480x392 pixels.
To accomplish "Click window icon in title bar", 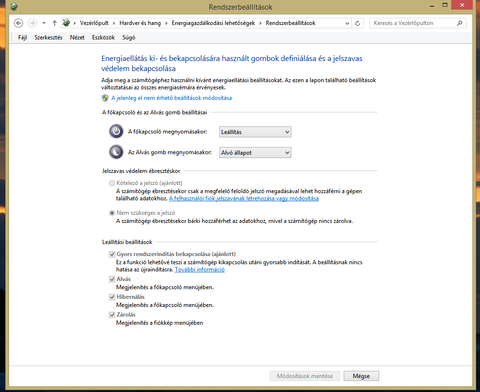I will [x=14, y=6].
